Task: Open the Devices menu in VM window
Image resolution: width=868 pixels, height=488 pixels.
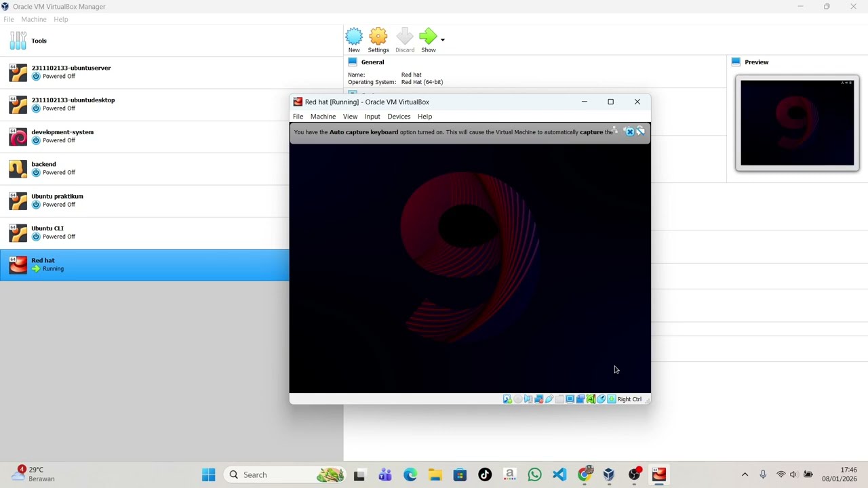Action: coord(399,117)
